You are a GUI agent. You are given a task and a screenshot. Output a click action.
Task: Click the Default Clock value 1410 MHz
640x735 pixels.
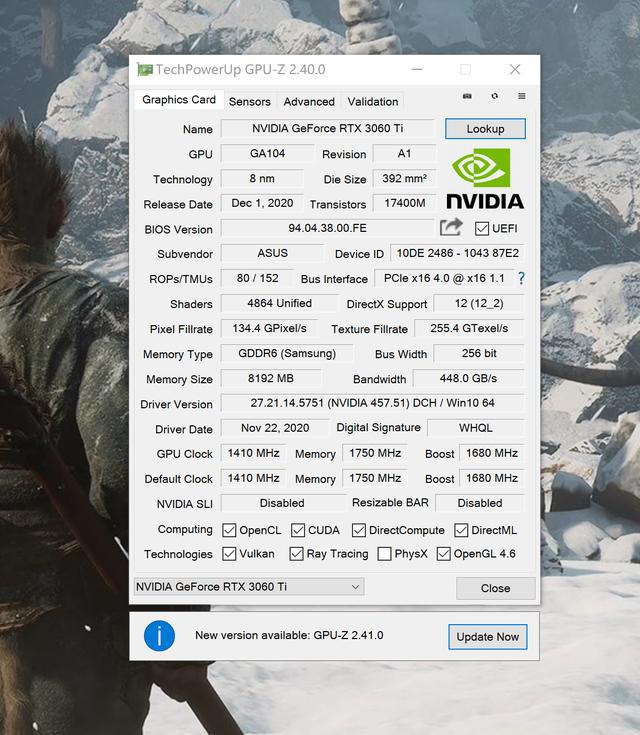(253, 478)
